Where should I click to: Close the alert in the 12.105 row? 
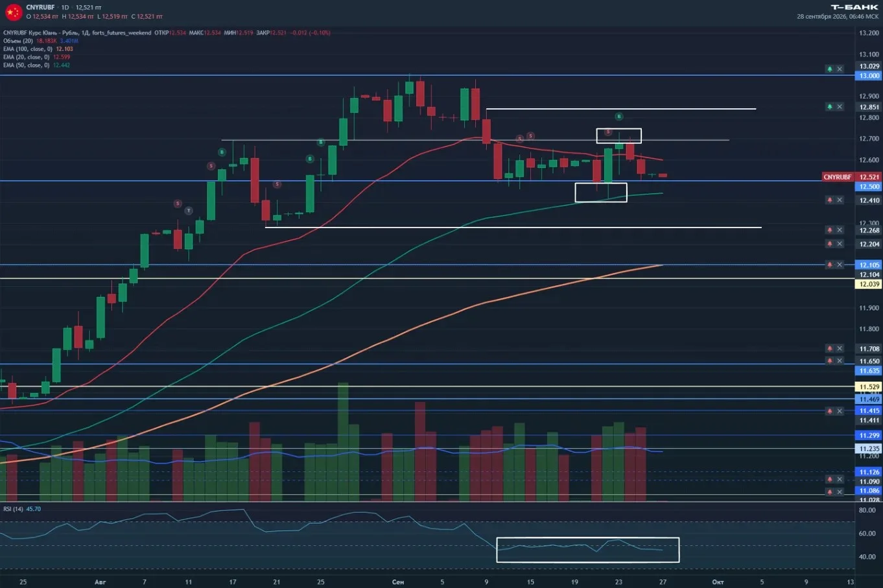pos(840,265)
